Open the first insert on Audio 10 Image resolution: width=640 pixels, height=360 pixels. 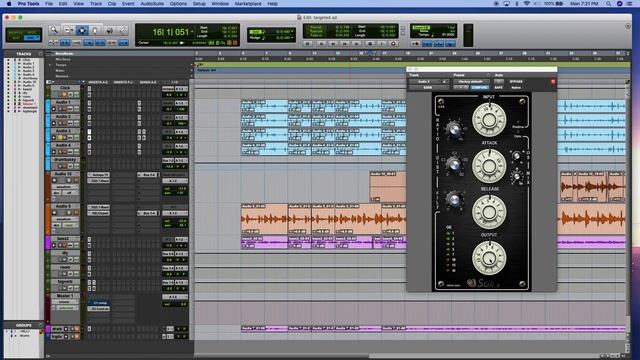(x=98, y=175)
